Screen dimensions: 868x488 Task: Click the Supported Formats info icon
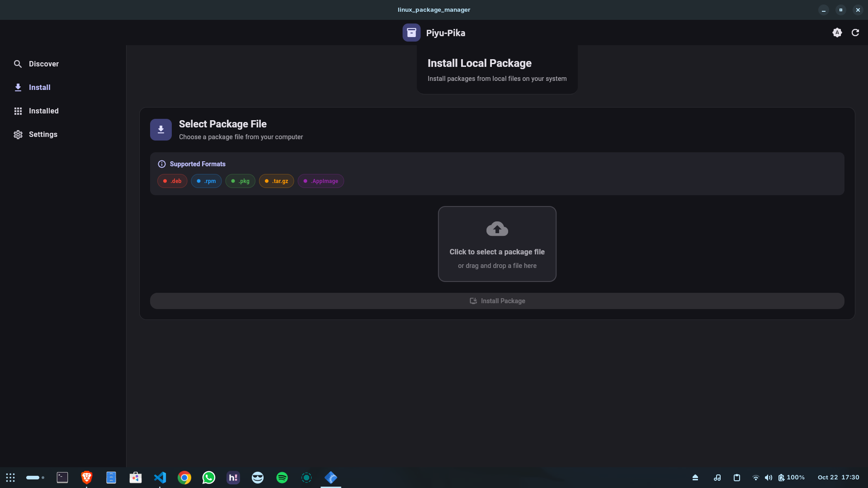tap(161, 164)
